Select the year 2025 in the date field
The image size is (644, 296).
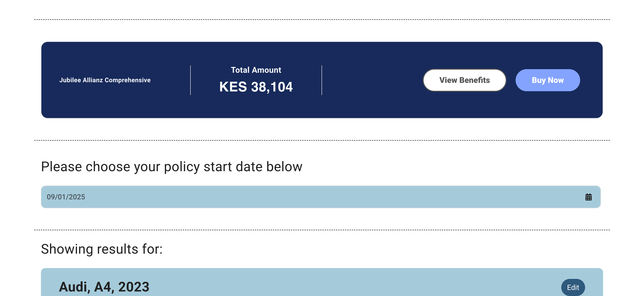pos(77,197)
